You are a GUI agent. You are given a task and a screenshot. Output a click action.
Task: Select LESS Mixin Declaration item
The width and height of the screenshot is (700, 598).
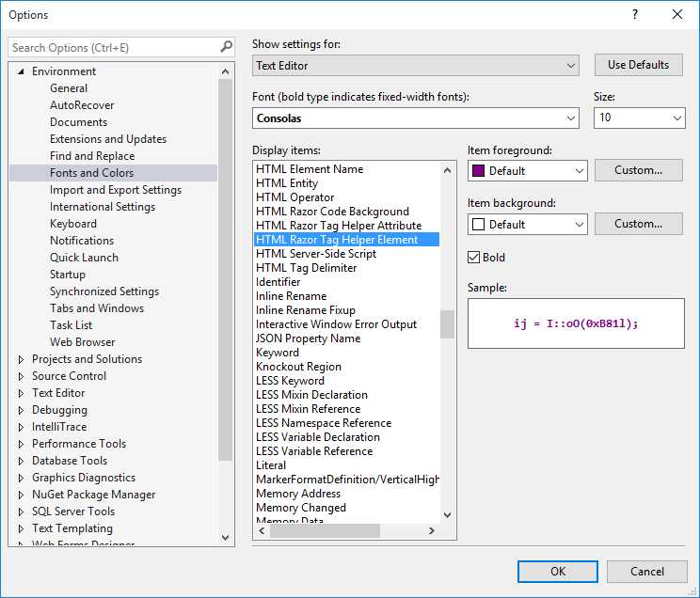point(311,395)
